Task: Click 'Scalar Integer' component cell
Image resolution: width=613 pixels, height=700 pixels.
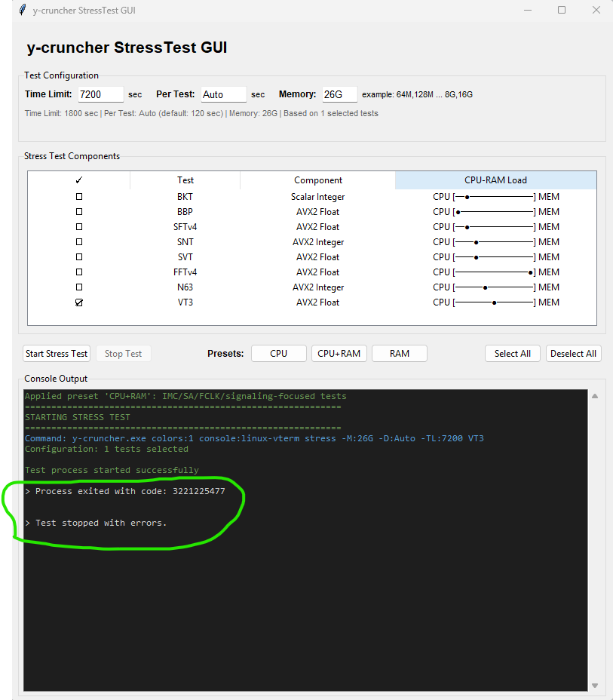Action: 317,197
